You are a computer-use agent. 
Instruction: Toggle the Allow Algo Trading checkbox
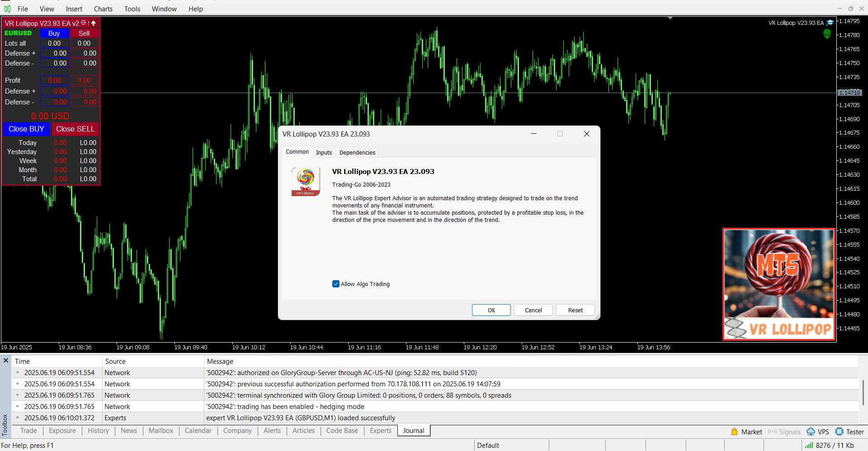[336, 284]
